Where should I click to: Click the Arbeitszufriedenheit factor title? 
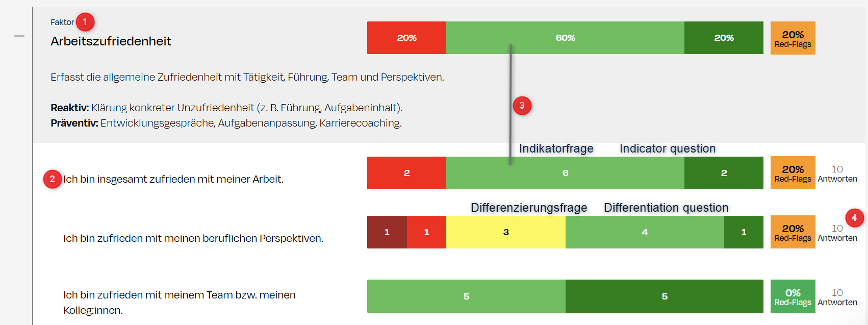pos(111,41)
